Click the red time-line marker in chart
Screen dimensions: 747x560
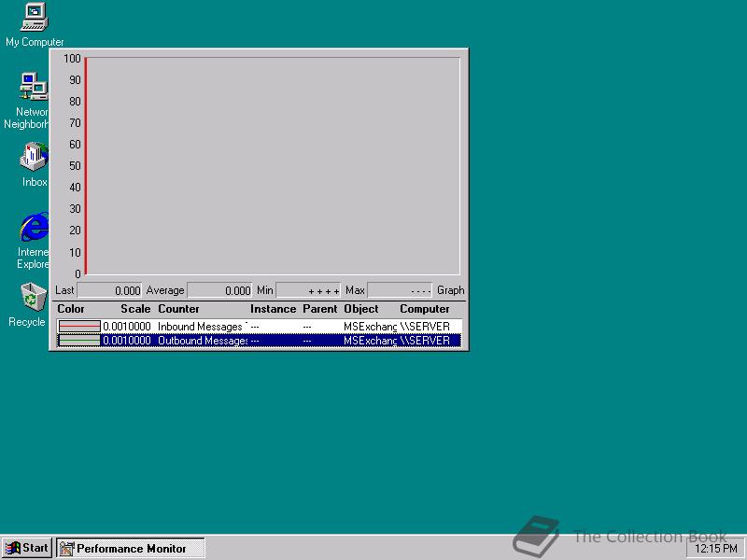coord(86,166)
